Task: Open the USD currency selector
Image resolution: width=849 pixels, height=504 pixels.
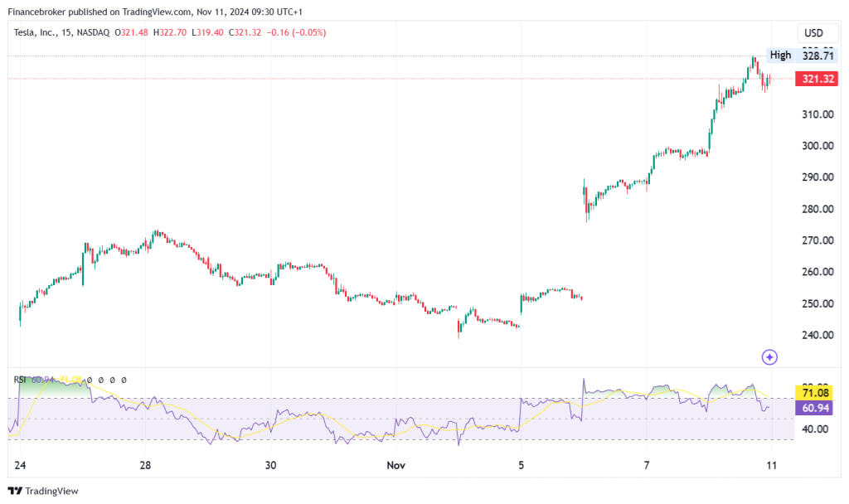Action: [813, 33]
